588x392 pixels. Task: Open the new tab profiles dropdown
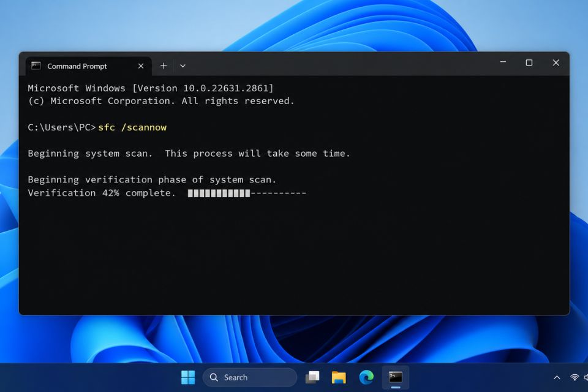pos(183,66)
